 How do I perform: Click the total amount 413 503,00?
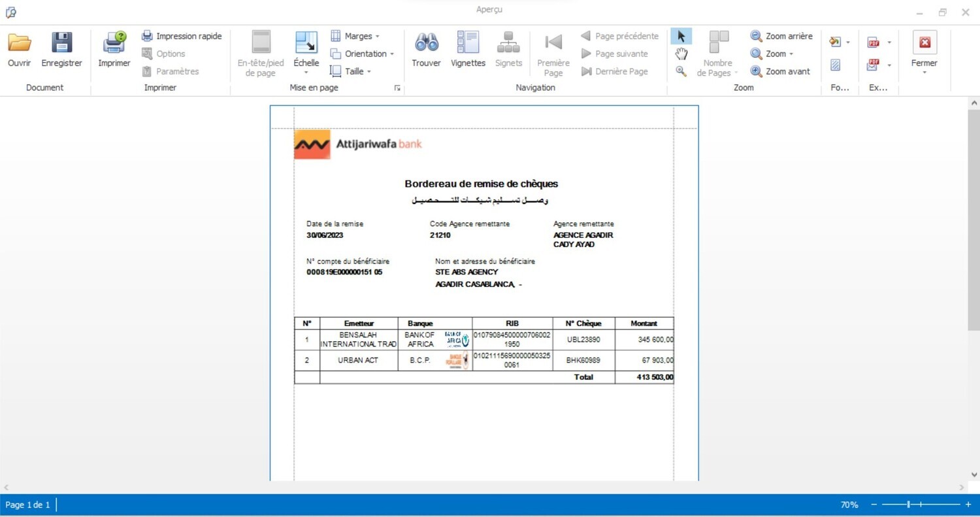pos(655,377)
